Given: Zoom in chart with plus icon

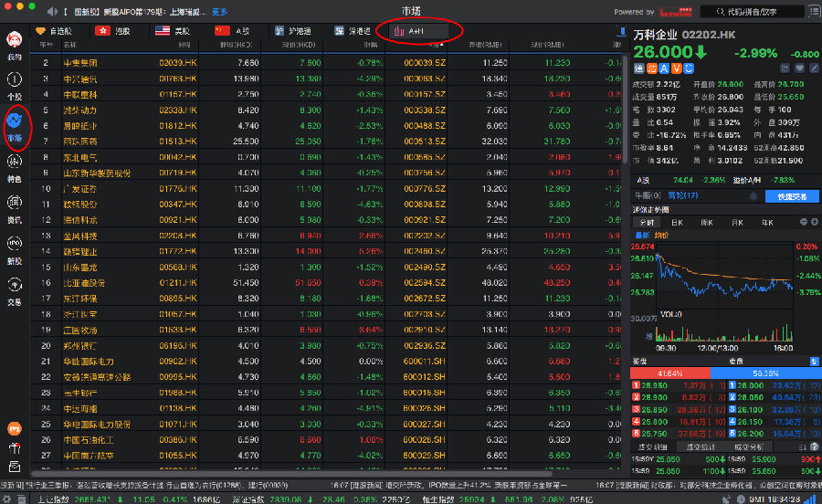Looking at the screenshot, I should pyautogui.click(x=814, y=222).
